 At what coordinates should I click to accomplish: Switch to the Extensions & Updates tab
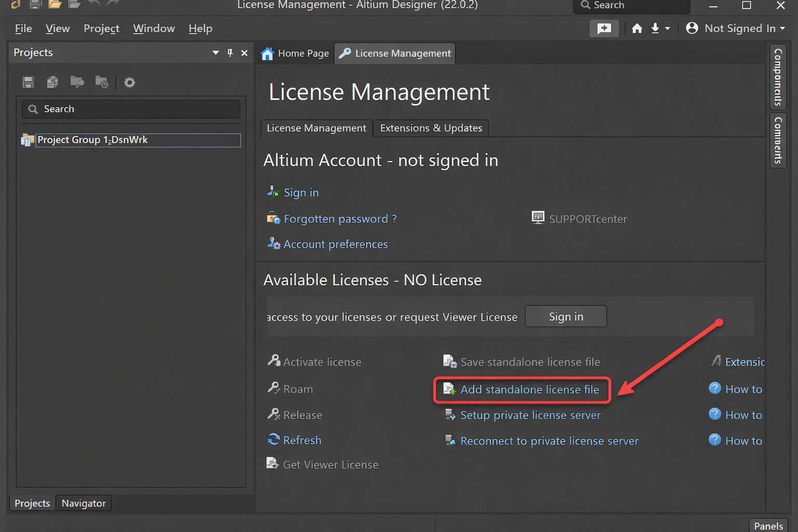431,128
